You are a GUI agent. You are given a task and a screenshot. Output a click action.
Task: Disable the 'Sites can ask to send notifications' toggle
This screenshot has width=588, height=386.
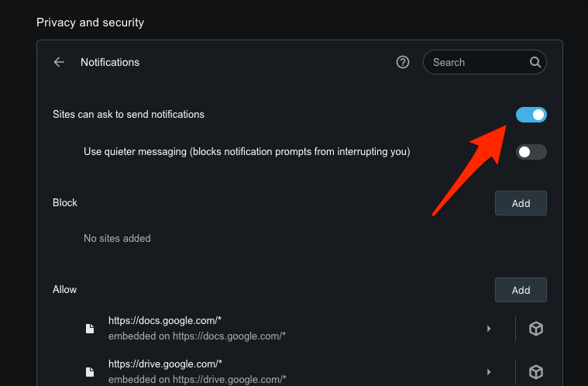(531, 115)
